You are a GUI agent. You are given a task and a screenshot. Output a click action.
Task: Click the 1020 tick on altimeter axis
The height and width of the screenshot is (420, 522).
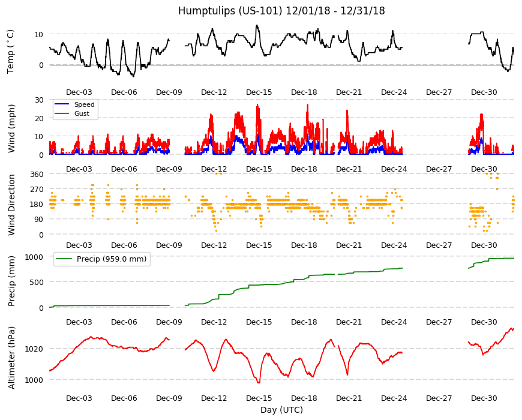(x=34, y=349)
